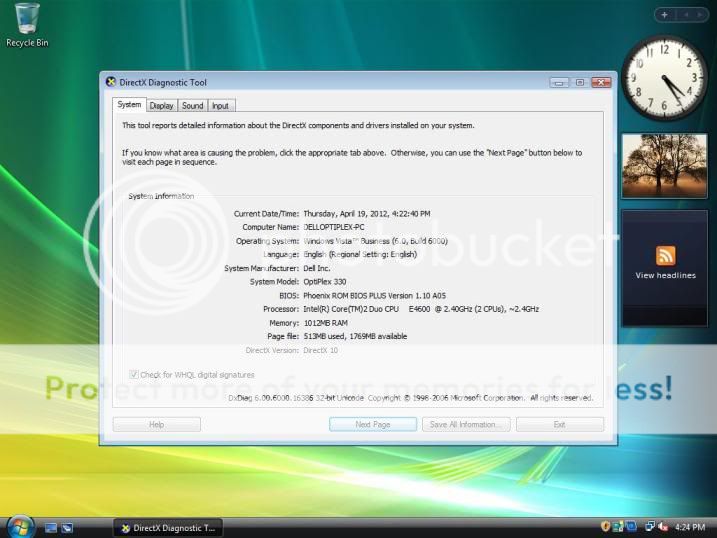Click the 1012MB RAM memory value
Image resolution: width=717 pixels, height=538 pixels.
pos(326,323)
